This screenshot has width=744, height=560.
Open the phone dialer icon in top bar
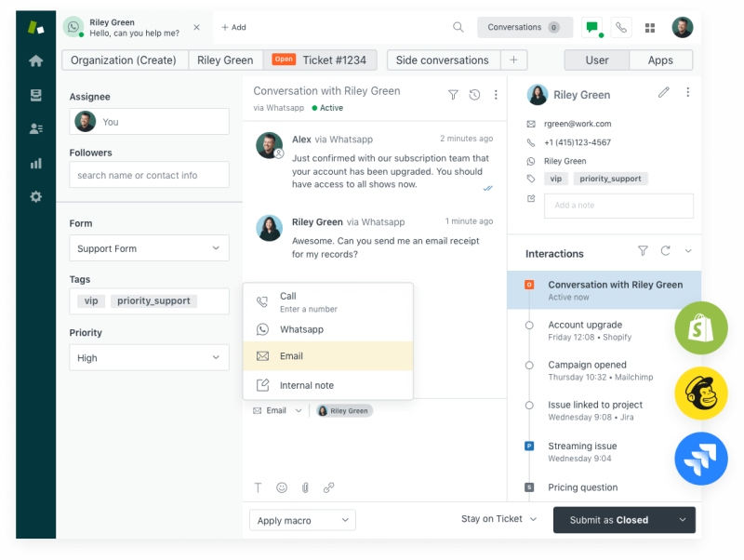pyautogui.click(x=621, y=27)
